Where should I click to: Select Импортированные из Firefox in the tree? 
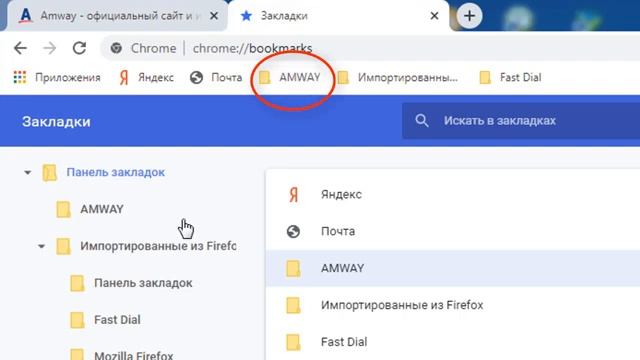point(158,246)
